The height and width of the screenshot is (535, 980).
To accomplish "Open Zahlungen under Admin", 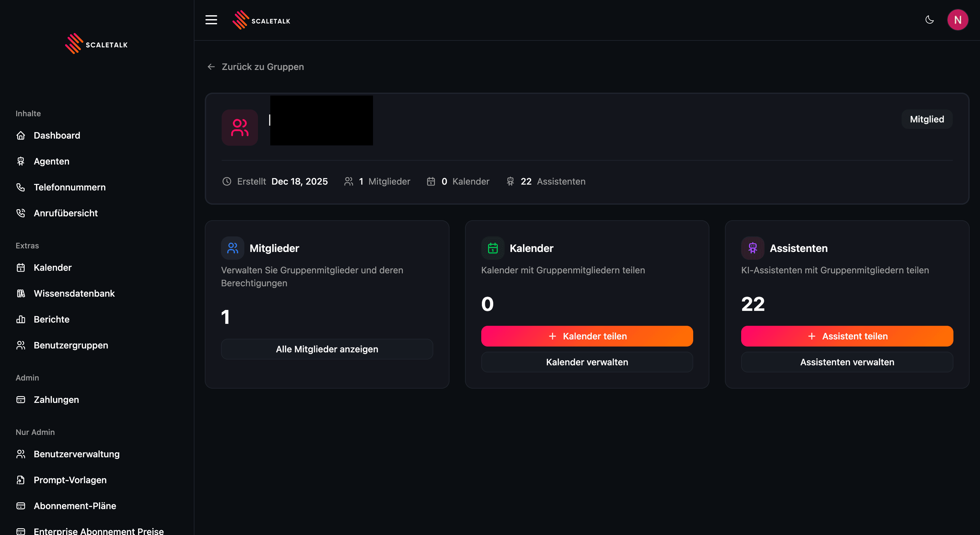I will pos(56,399).
